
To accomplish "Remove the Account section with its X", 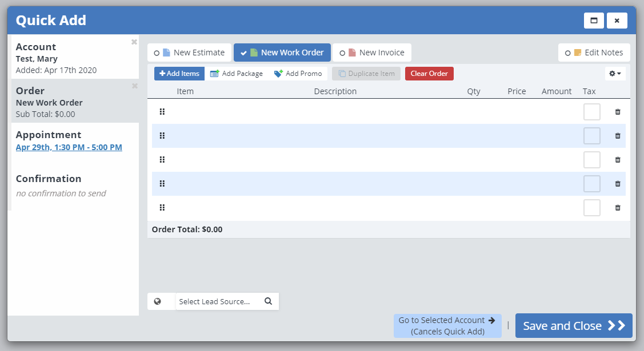I will (x=134, y=42).
